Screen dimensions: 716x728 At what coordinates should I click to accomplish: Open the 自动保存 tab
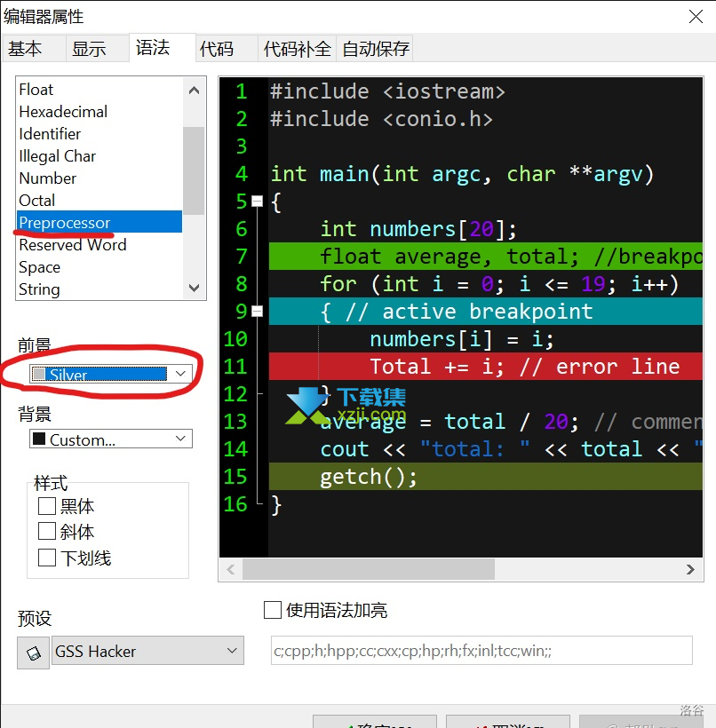[375, 48]
